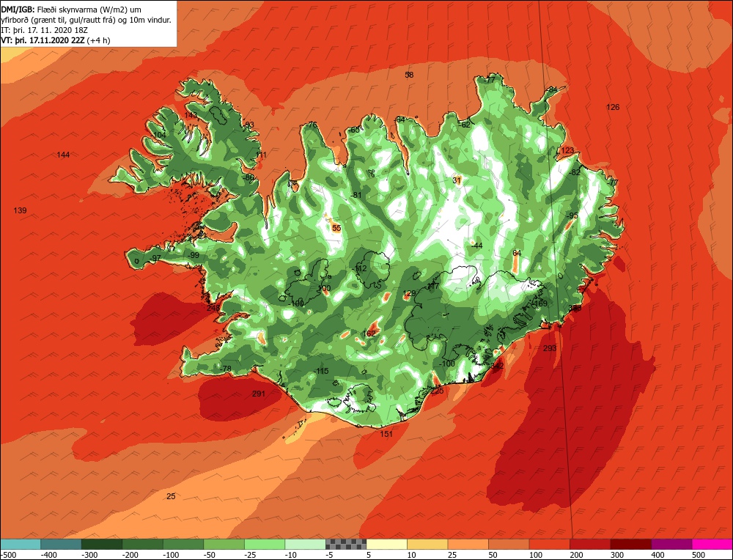Click the map value 143 in the Westfjords

191,115
